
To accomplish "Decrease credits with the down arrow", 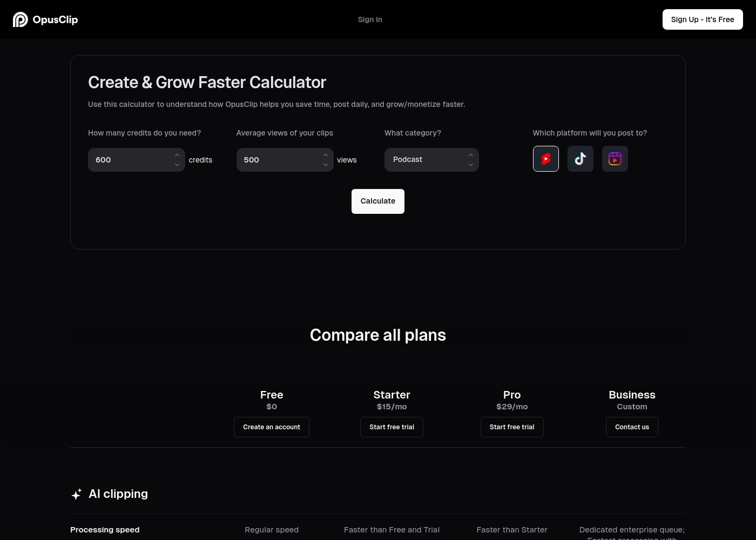I will tap(177, 165).
